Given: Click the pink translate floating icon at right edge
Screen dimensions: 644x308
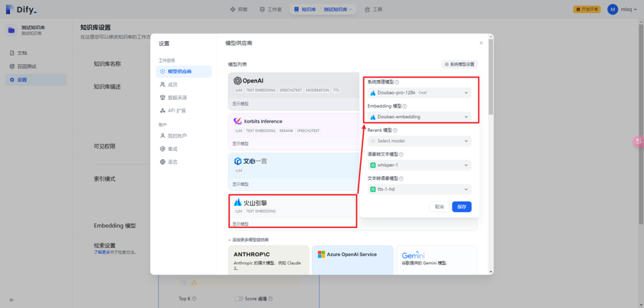Looking at the screenshot, I should [x=638, y=141].
